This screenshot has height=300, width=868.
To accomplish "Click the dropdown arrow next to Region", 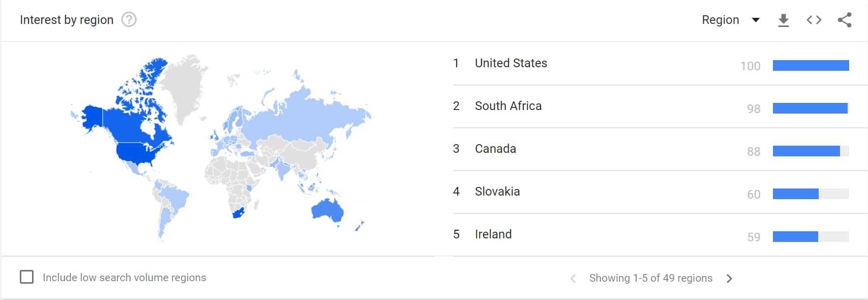I will point(756,20).
